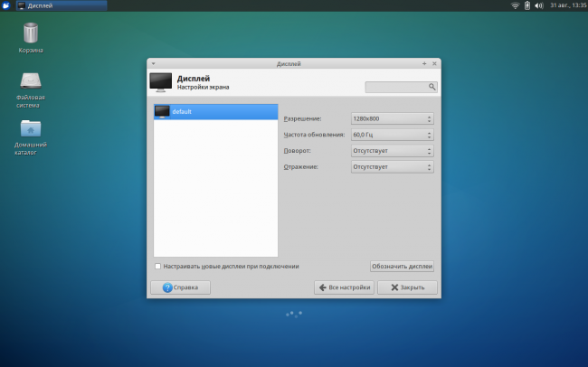The width and height of the screenshot is (588, 367).
Task: Click the Дисплей taskbar window button
Action: pos(62,5)
